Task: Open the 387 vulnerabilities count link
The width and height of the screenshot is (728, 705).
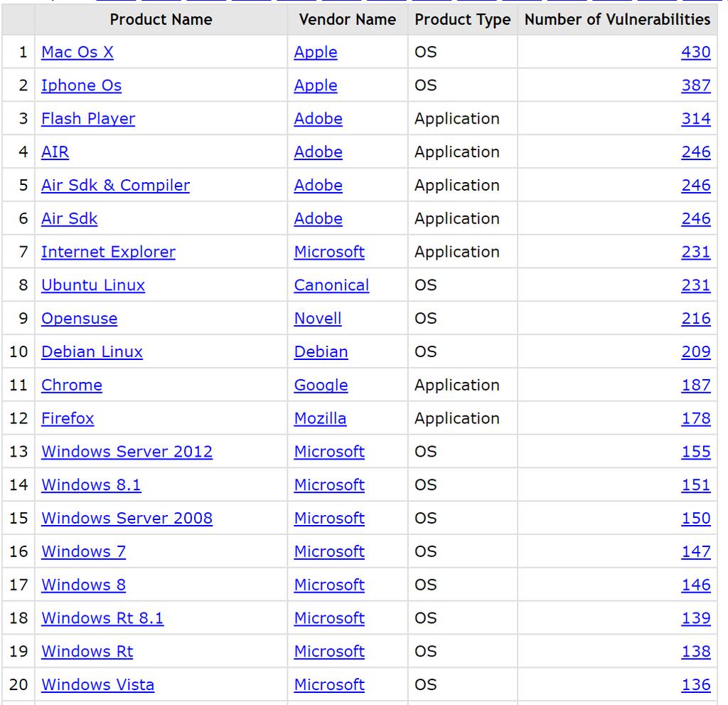Action: (695, 85)
